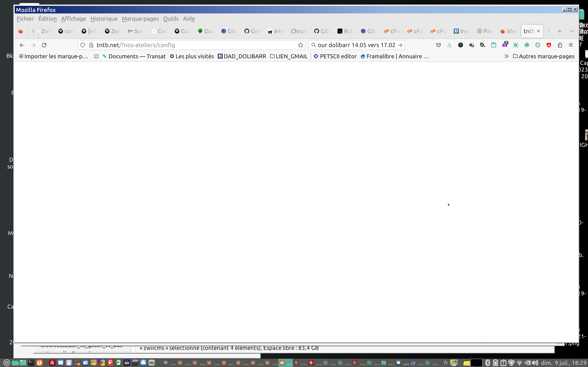
Task: Bookmark this page with star icon
Action: tap(301, 45)
